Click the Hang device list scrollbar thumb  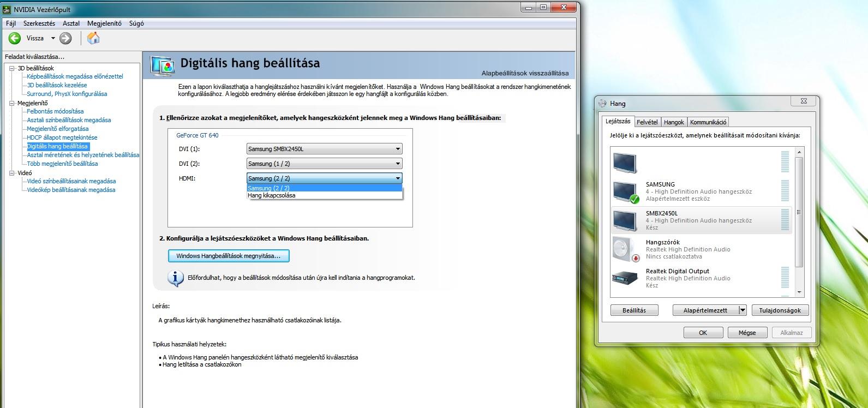click(799, 212)
